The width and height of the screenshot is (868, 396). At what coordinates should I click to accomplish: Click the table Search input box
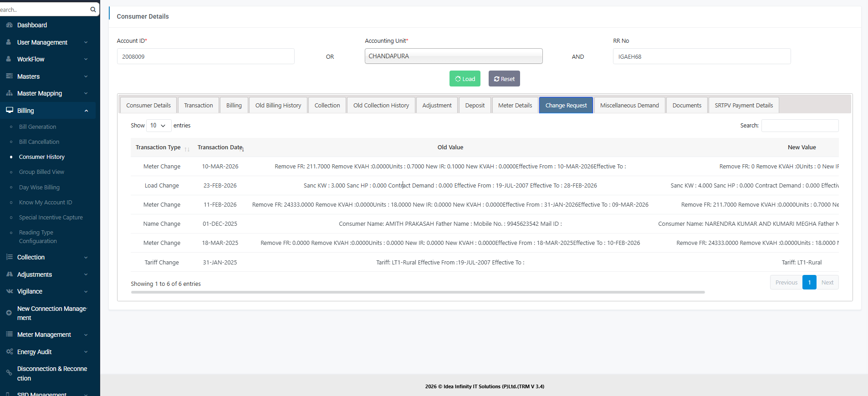[x=800, y=126]
